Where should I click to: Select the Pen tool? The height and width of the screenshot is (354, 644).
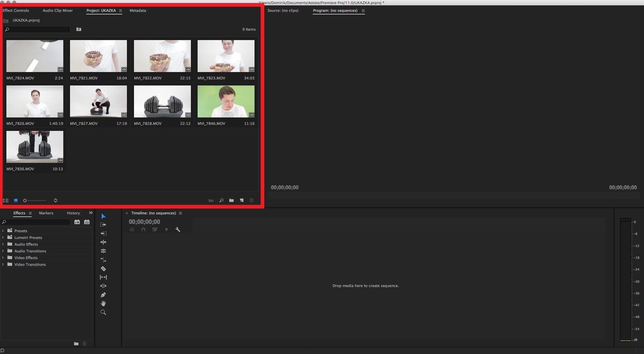click(103, 295)
